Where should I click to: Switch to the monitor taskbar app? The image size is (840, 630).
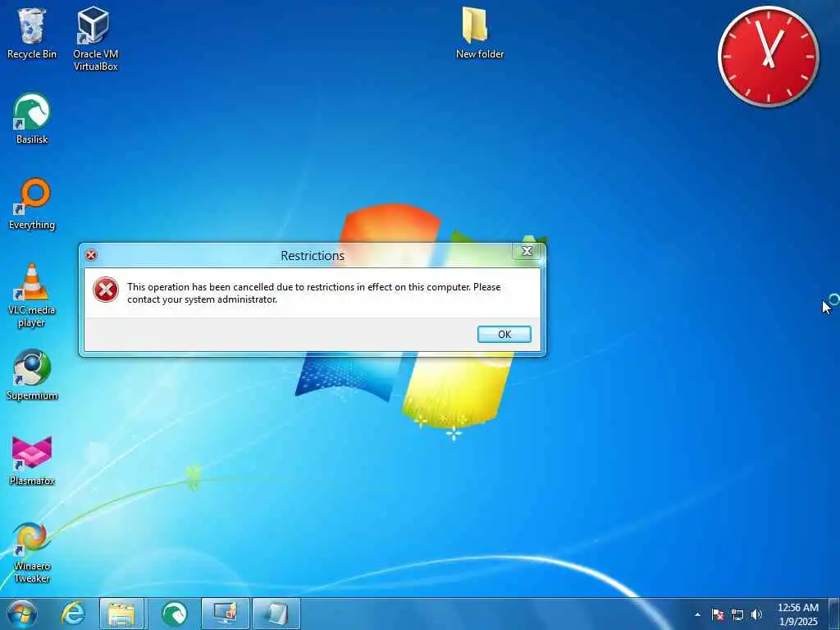225,614
